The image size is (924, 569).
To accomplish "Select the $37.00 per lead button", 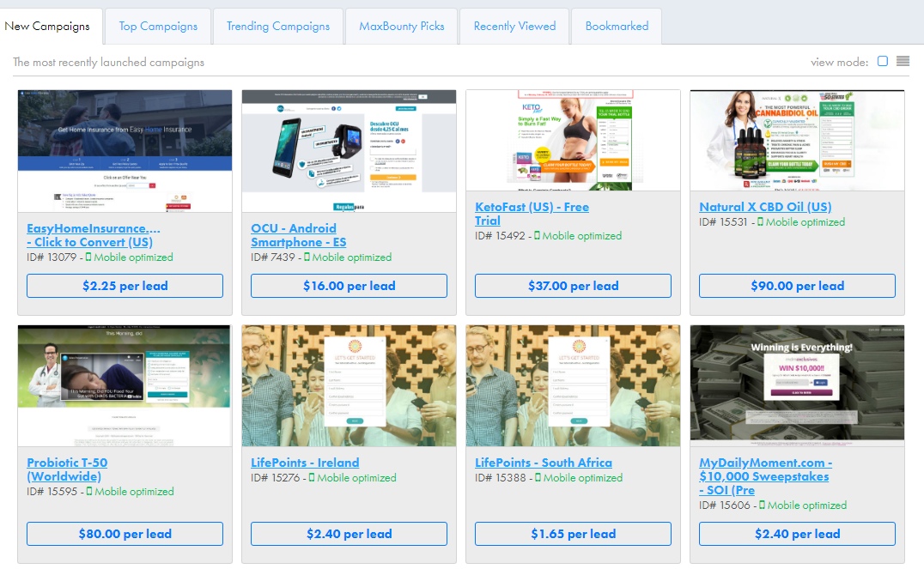I will [x=573, y=286].
